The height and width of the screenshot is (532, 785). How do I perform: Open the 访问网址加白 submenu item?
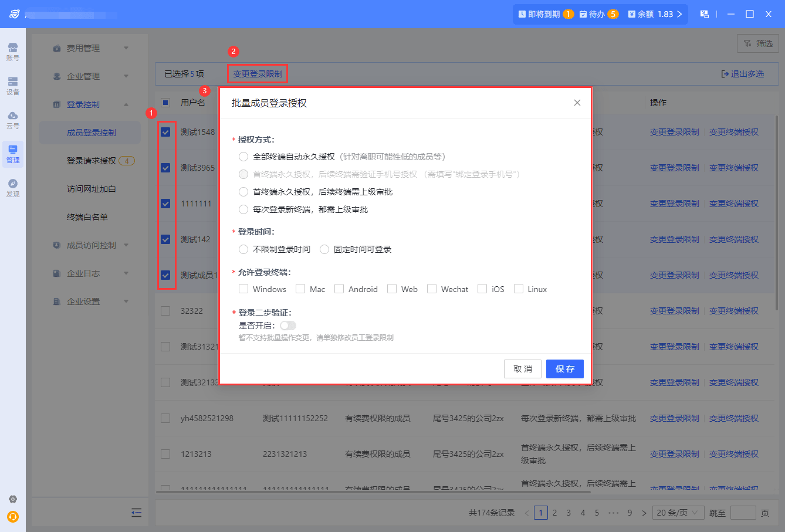90,189
